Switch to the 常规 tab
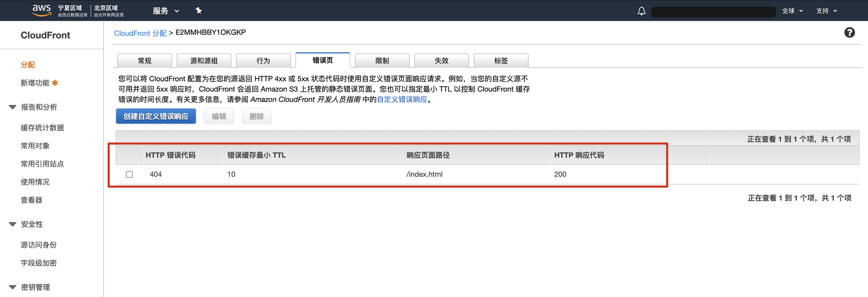The width and height of the screenshot is (868, 297). 145,61
